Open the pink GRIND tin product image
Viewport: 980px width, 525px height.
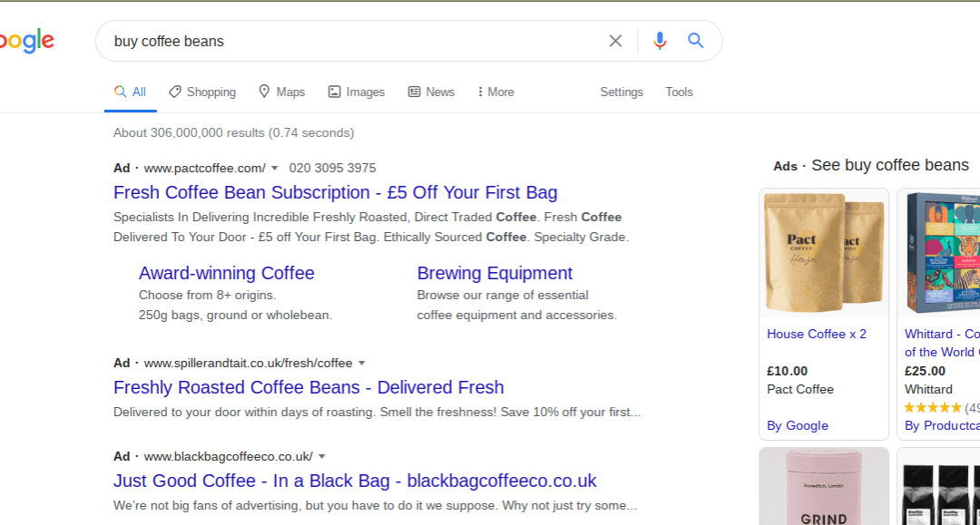pyautogui.click(x=824, y=487)
